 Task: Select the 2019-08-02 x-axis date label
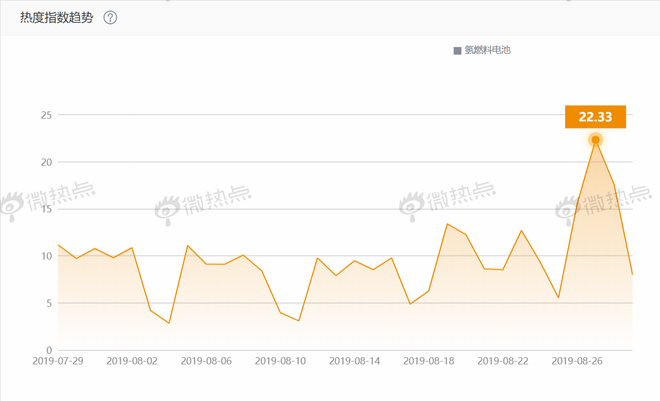point(132,362)
